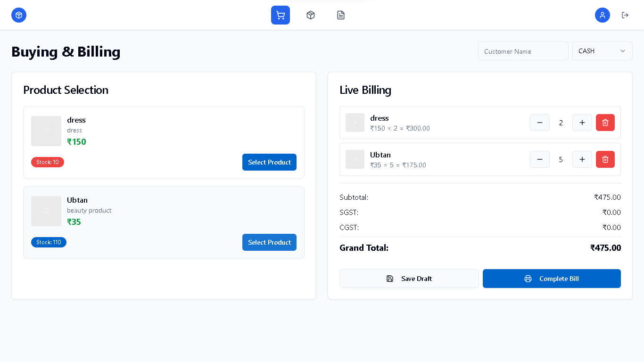Click the blue cube logo icon

19,15
